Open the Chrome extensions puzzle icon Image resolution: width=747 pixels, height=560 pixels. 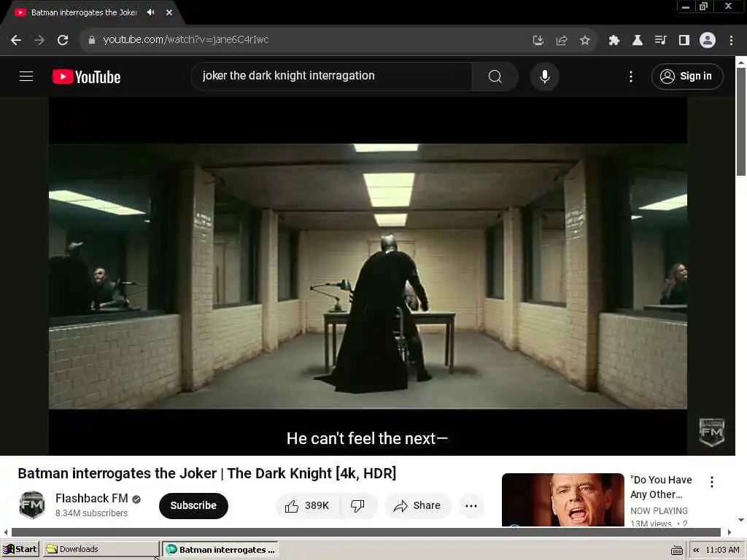[x=614, y=41]
